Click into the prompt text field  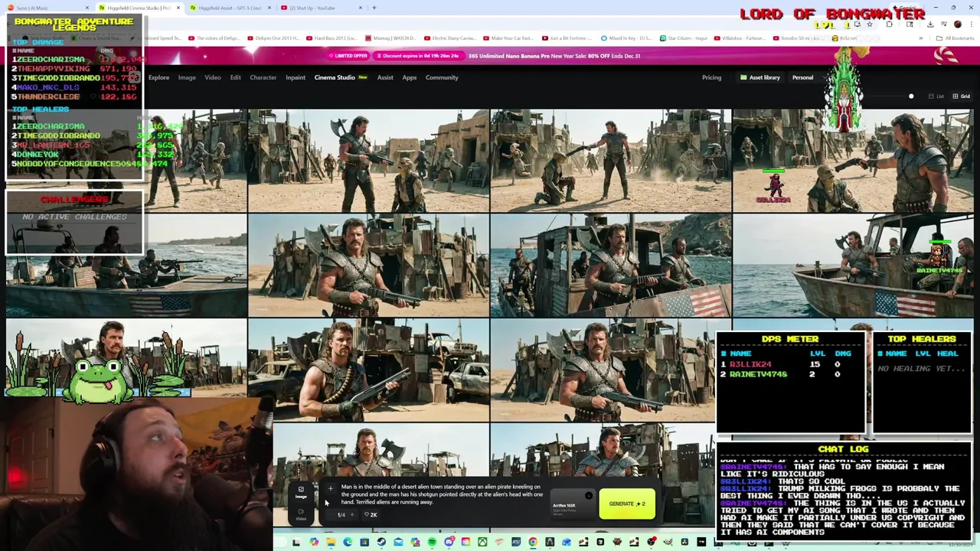442,494
